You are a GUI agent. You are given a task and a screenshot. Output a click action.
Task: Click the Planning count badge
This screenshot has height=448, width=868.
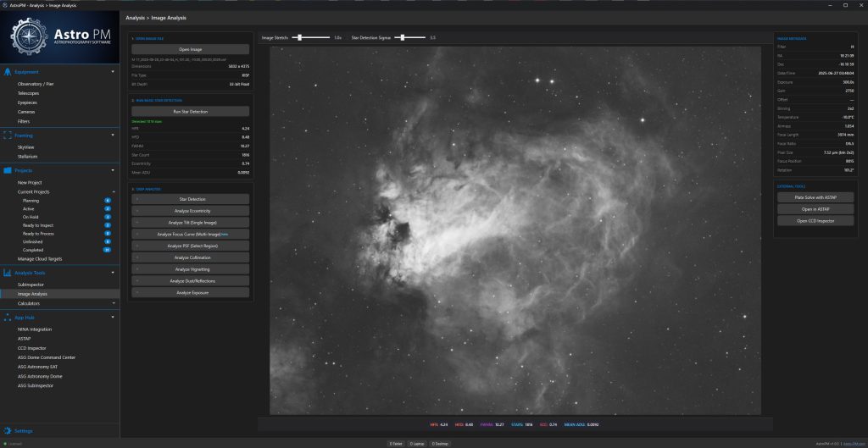tap(108, 201)
